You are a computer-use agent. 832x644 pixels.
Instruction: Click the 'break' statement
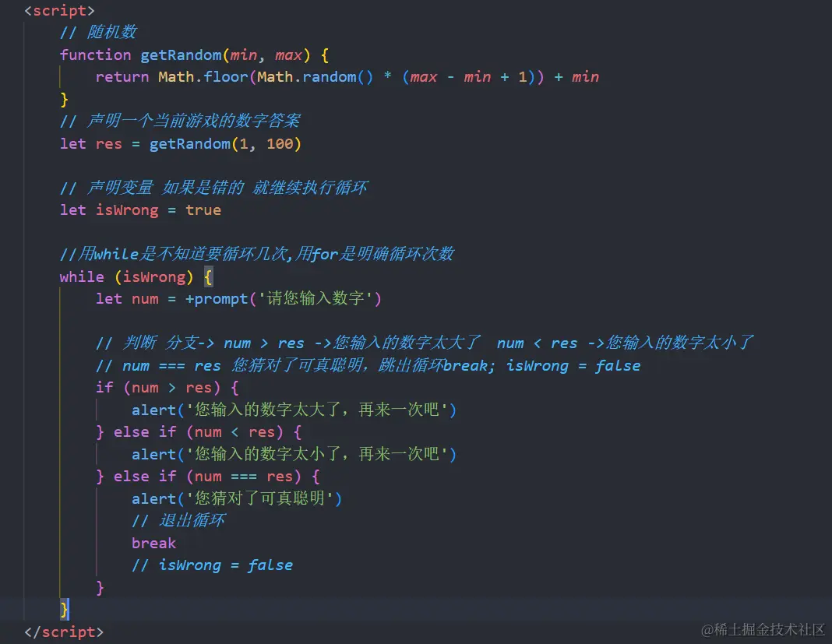(154, 544)
